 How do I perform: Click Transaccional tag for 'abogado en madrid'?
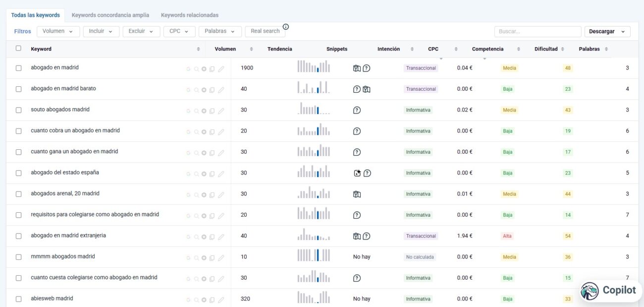(x=421, y=68)
